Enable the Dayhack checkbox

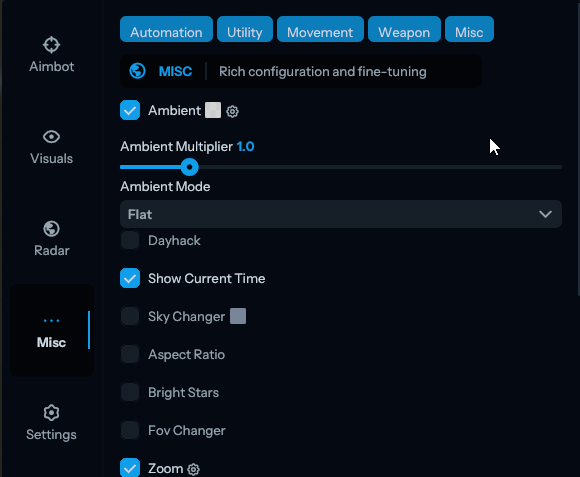point(130,240)
